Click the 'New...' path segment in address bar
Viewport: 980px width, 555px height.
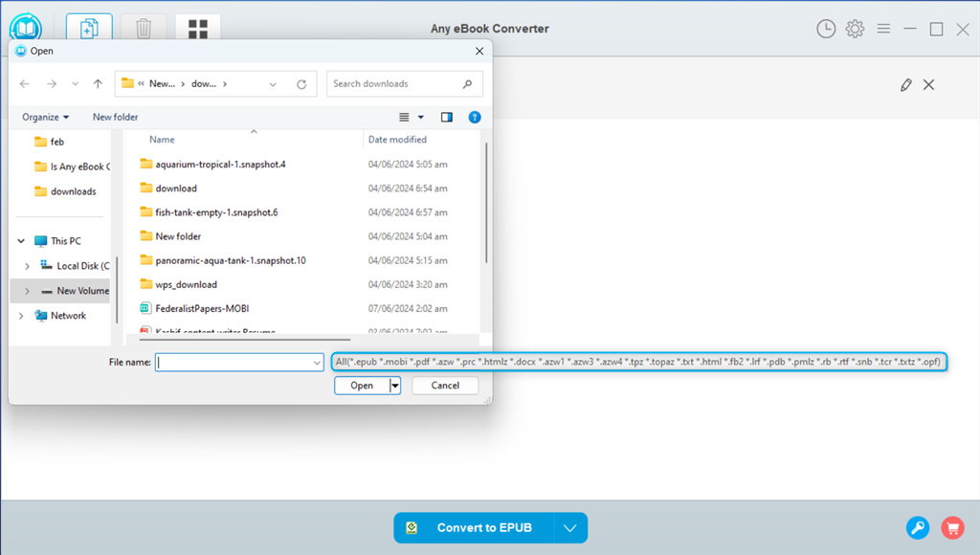click(x=162, y=84)
